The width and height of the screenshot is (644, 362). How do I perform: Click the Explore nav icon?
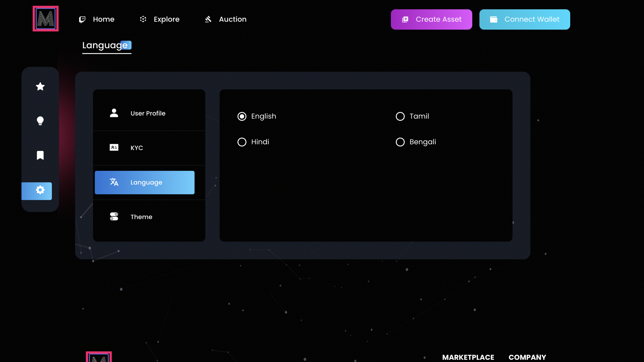(143, 19)
